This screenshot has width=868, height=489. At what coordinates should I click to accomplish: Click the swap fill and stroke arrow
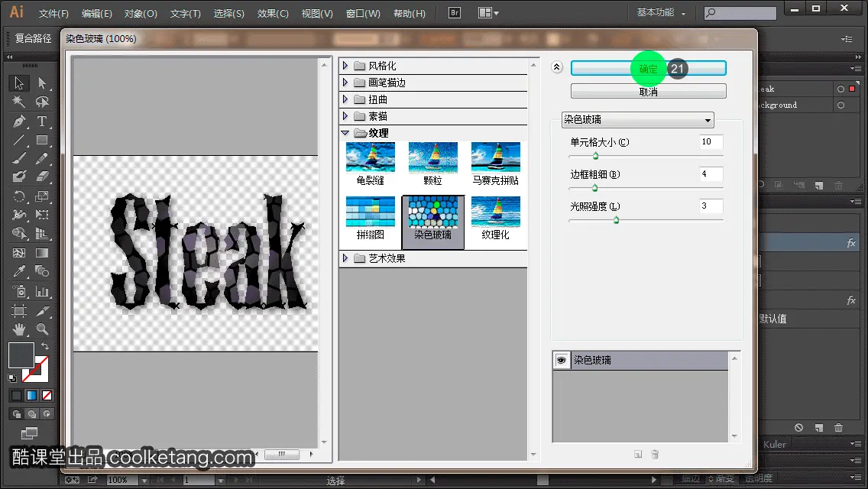point(45,347)
